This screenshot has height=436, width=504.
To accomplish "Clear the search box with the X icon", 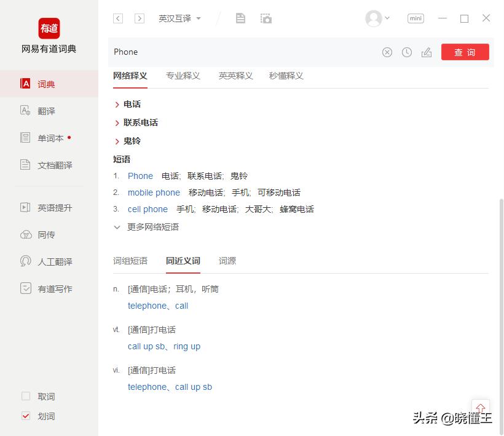I will 387,52.
